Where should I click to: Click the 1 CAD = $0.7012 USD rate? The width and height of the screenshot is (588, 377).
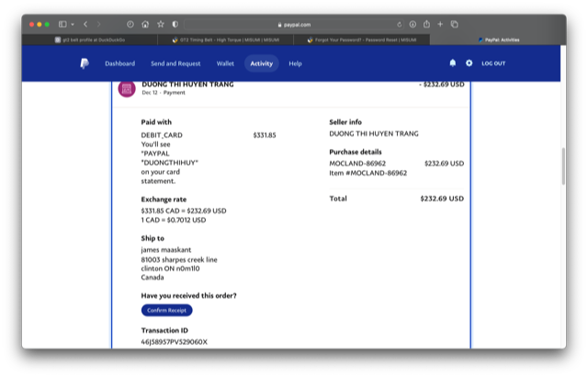coord(174,220)
